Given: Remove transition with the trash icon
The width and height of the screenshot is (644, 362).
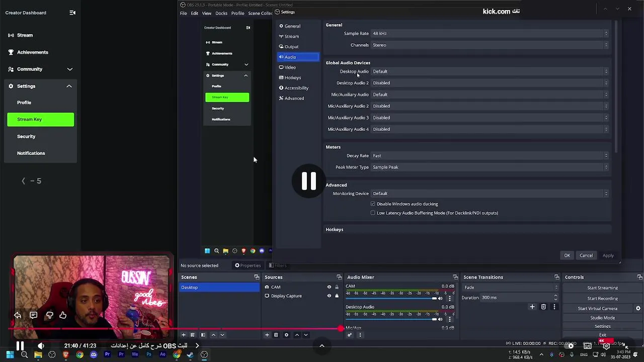Looking at the screenshot, I should coord(543,307).
